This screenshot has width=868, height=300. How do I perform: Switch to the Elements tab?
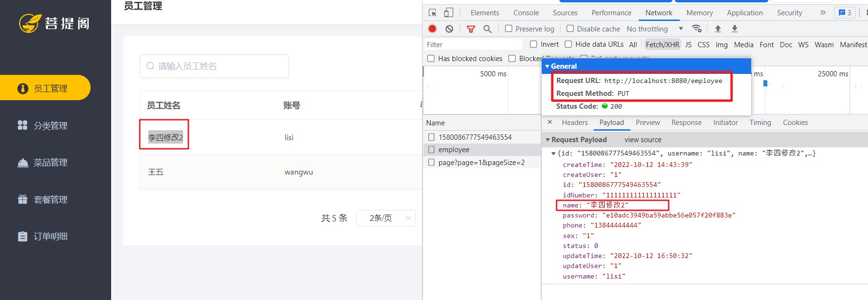click(x=485, y=13)
